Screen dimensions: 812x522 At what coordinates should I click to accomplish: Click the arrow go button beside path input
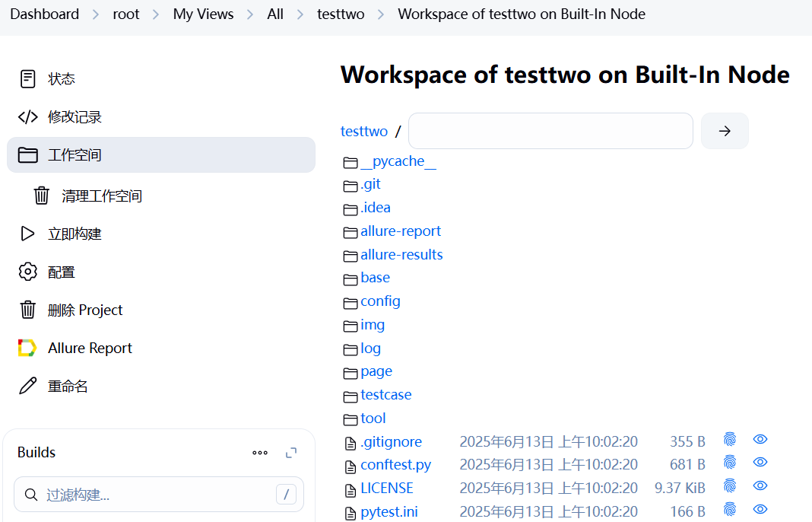click(x=725, y=131)
